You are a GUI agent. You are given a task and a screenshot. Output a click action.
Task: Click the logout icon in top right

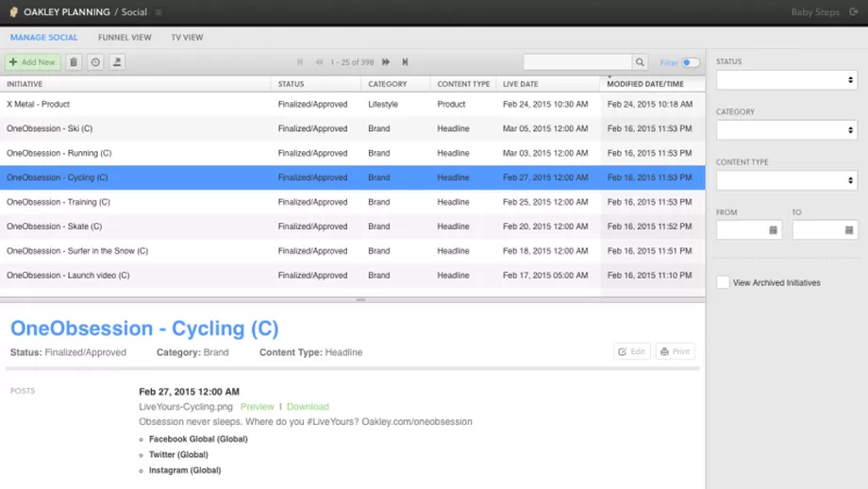(x=854, y=12)
